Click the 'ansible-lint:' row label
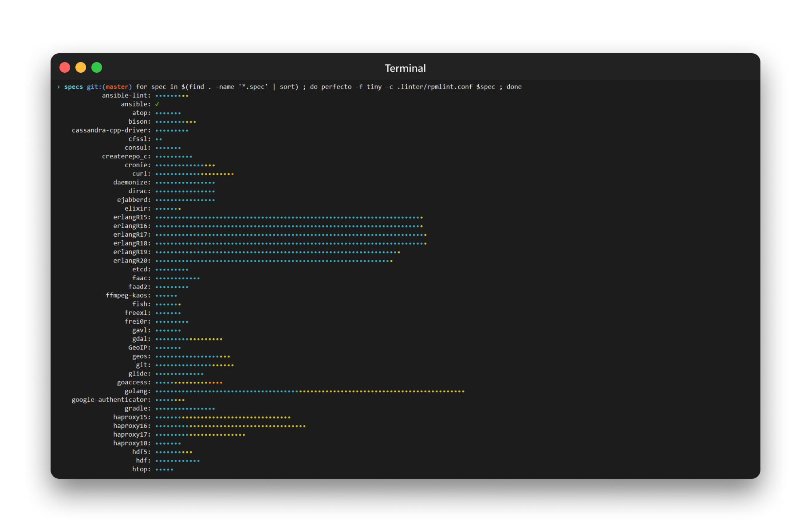The image size is (811, 532). (x=126, y=95)
